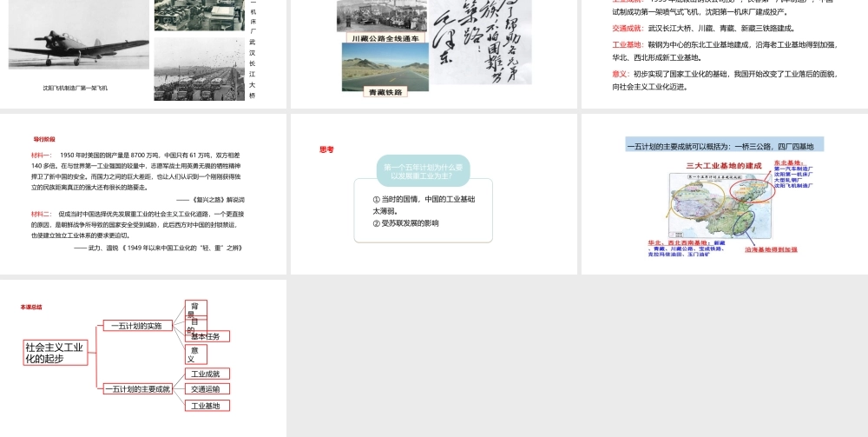The width and height of the screenshot is (868, 437).
Task: Select the airplane photo on the first slide
Action: [79, 35]
